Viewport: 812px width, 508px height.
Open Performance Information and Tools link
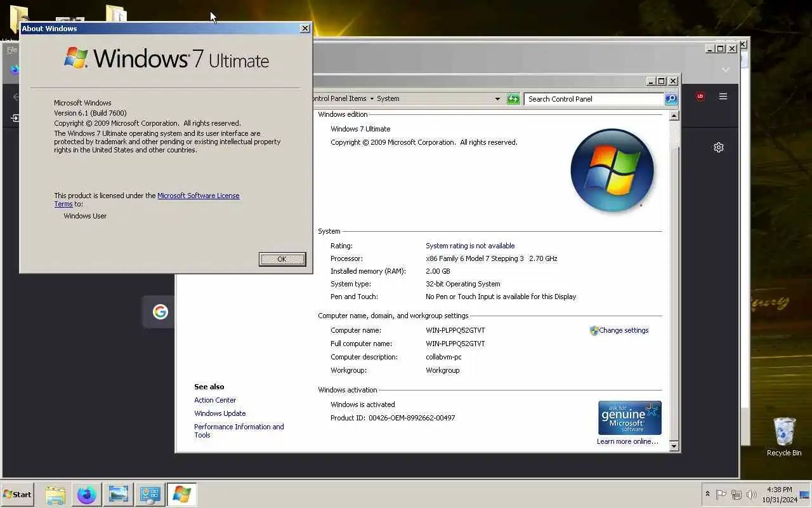[x=239, y=431]
